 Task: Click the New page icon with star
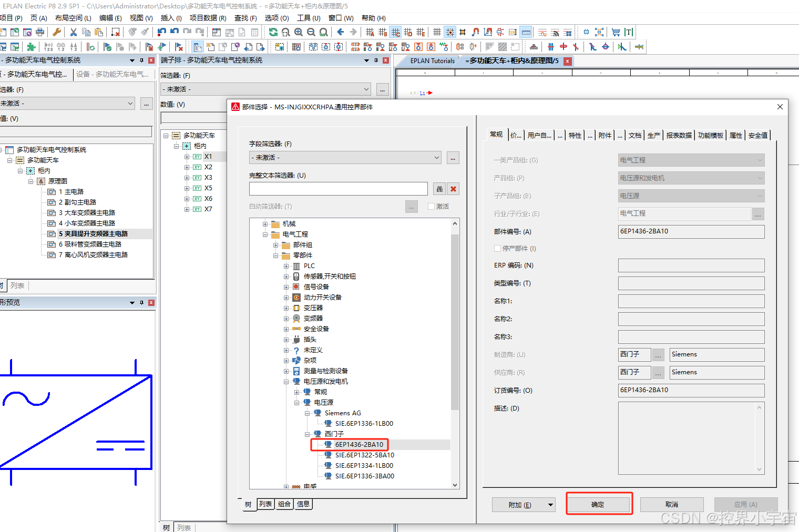[210, 47]
